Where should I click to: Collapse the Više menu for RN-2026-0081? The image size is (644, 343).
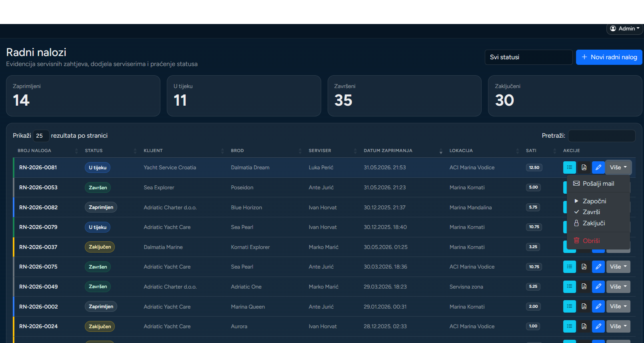[618, 167]
